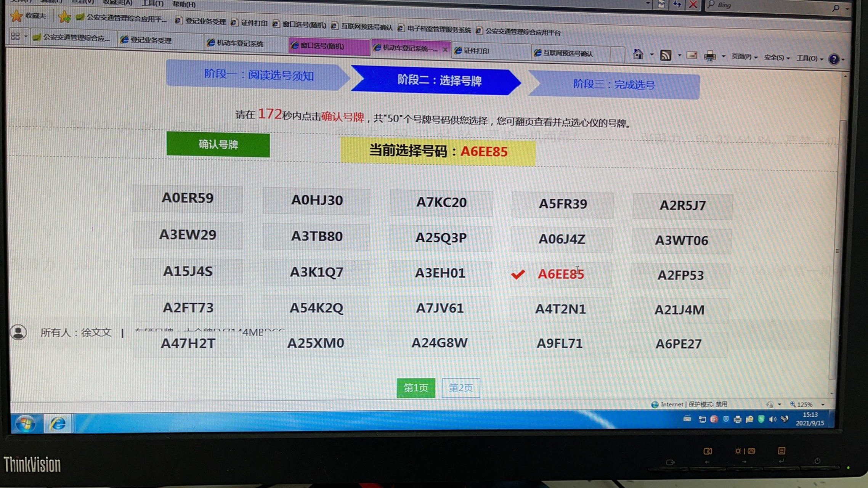Image resolution: width=868 pixels, height=488 pixels.
Task: Click the blue Help question-mark icon
Action: pyautogui.click(x=835, y=59)
